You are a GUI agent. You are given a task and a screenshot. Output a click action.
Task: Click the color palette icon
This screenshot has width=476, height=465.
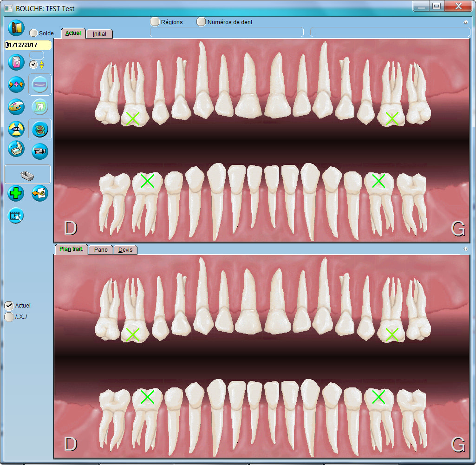click(16, 107)
